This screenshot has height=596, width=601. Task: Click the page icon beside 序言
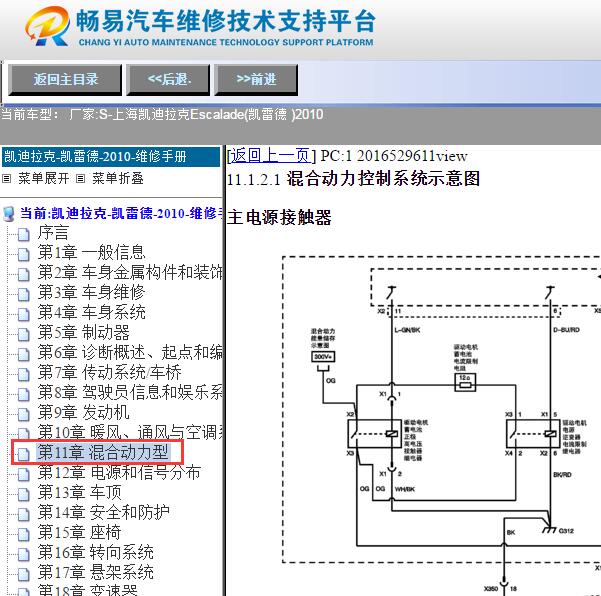point(23,235)
